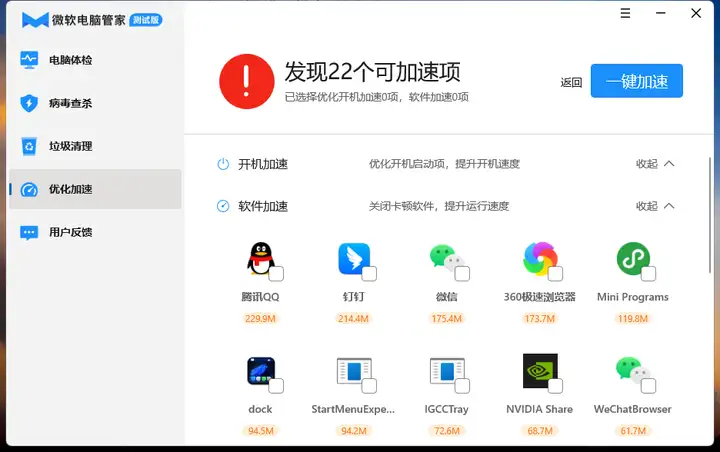Switch to 病毒查杀 section

pos(96,103)
